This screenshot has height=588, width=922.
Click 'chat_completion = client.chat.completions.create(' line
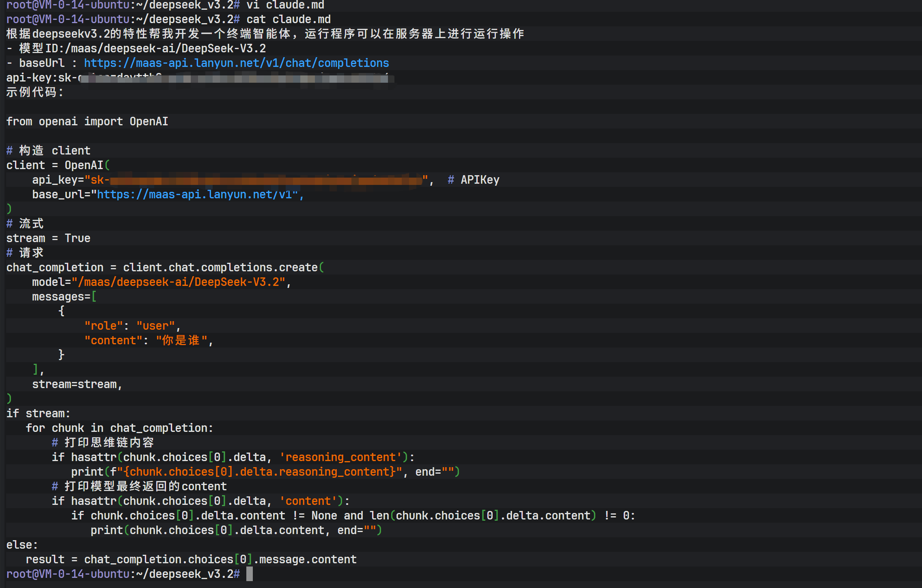(x=165, y=268)
